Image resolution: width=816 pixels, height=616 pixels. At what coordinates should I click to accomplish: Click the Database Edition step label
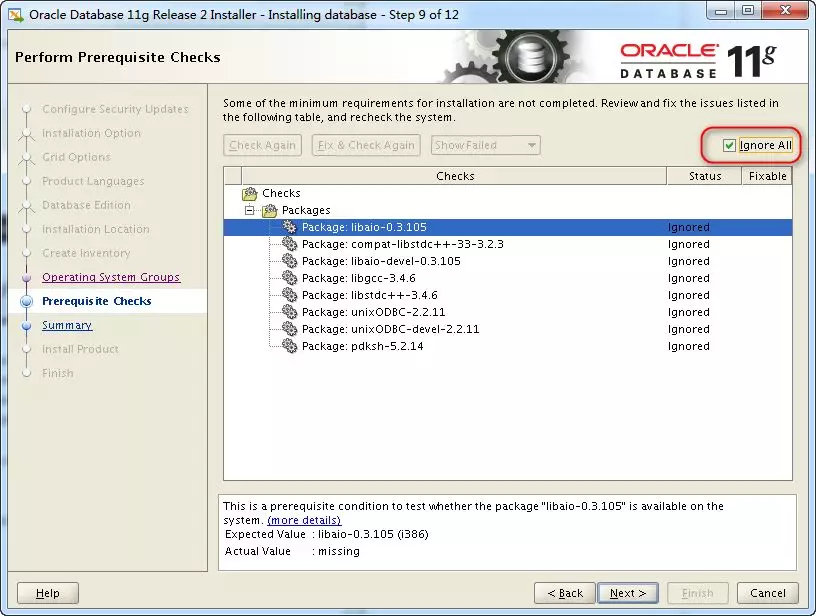coord(86,205)
